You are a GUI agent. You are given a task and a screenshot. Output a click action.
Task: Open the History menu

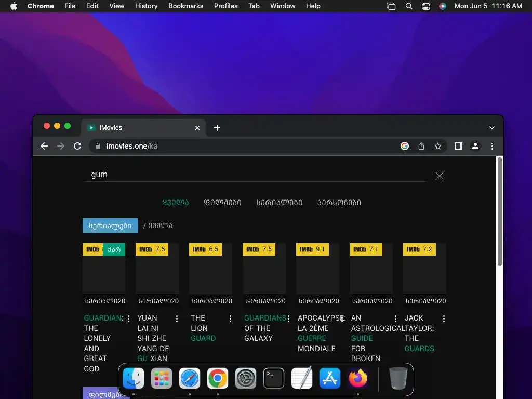click(146, 6)
